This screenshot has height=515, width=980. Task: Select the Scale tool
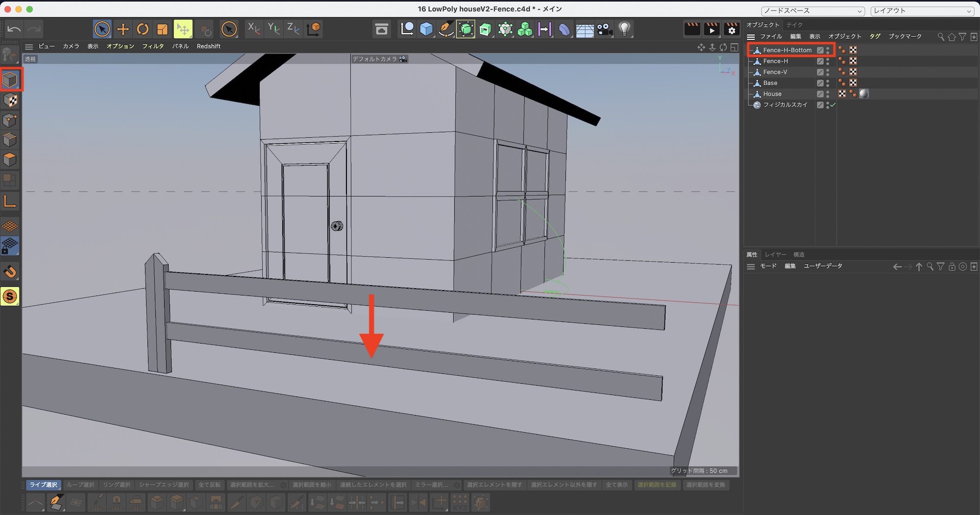[x=162, y=29]
